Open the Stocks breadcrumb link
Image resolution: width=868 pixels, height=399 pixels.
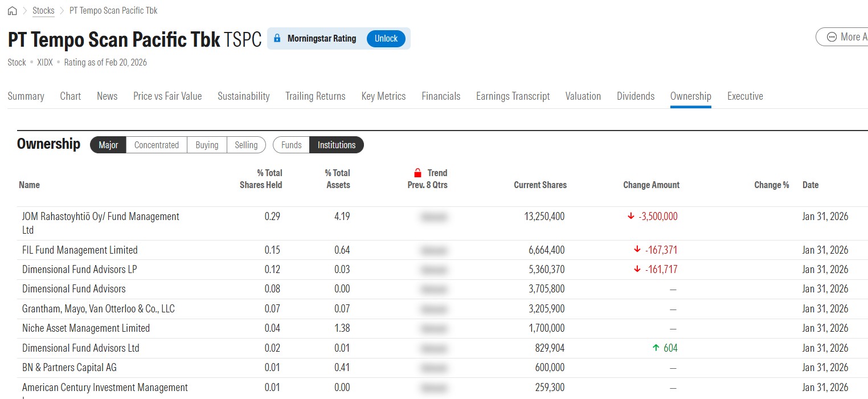[x=44, y=11]
